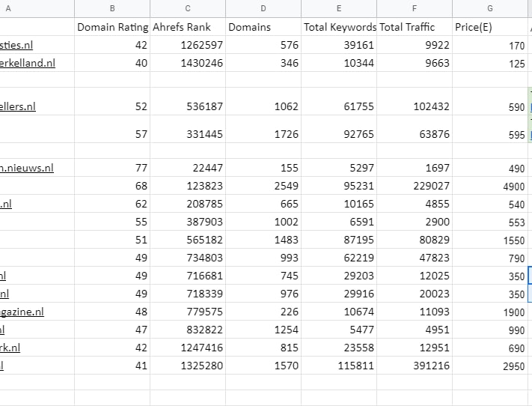Select Domain Rating cell 57
Viewport: 532px width, 406px height.
coord(112,129)
